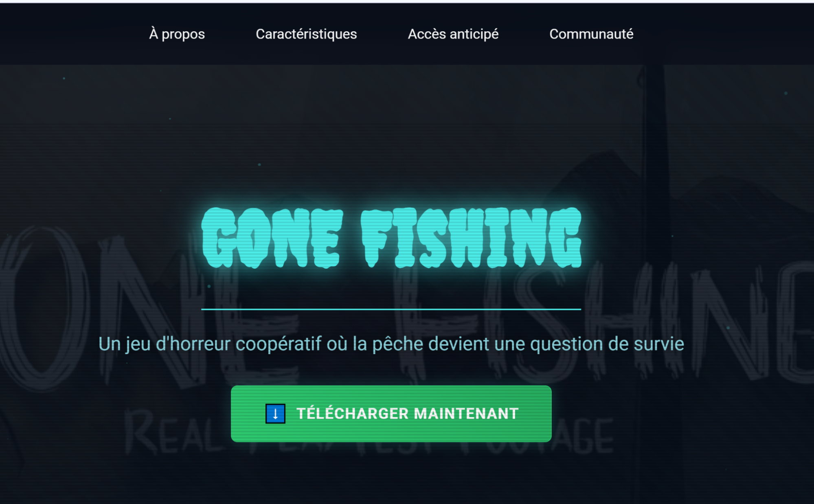Select the word GONE in the title
The width and height of the screenshot is (814, 504).
pyautogui.click(x=272, y=238)
